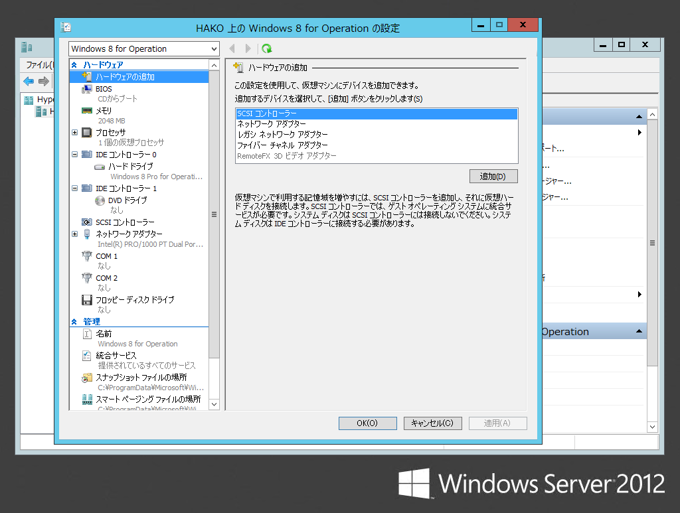The width and height of the screenshot is (680, 513).
Task: Select SCSI コントローラー in device list
Action: (376, 114)
